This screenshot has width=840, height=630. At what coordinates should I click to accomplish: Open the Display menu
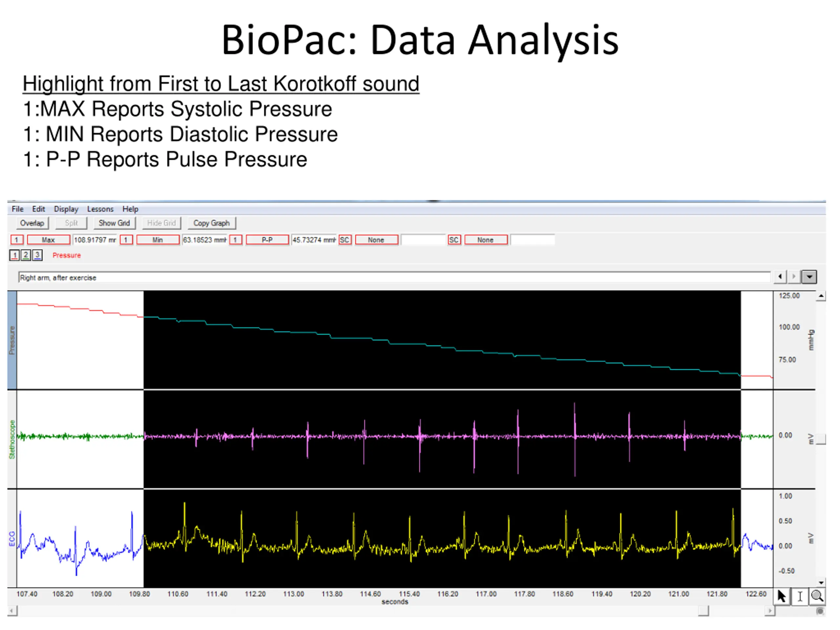pyautogui.click(x=66, y=209)
